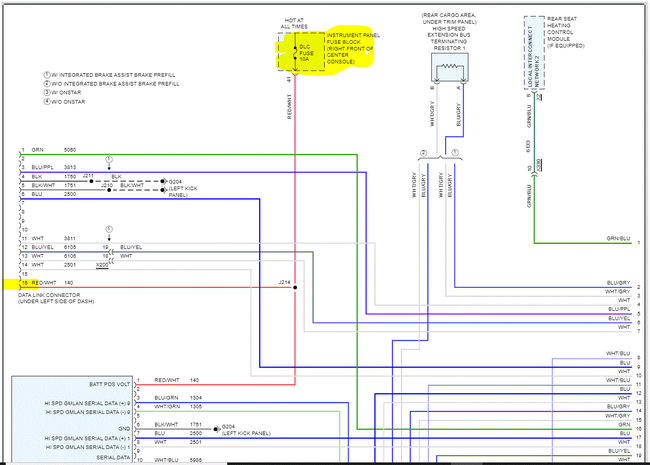650x465 pixels.
Task: Click the terminating resistor symbol
Action: tap(450, 66)
